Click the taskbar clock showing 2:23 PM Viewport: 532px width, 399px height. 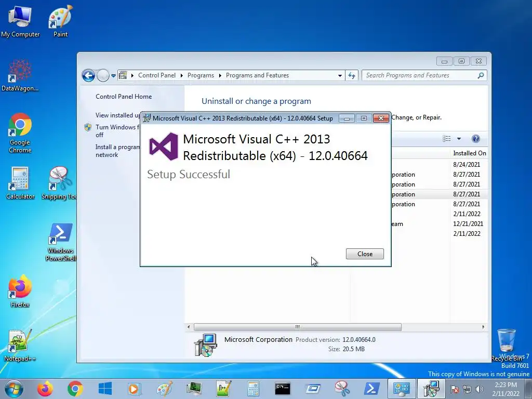pyautogui.click(x=506, y=389)
